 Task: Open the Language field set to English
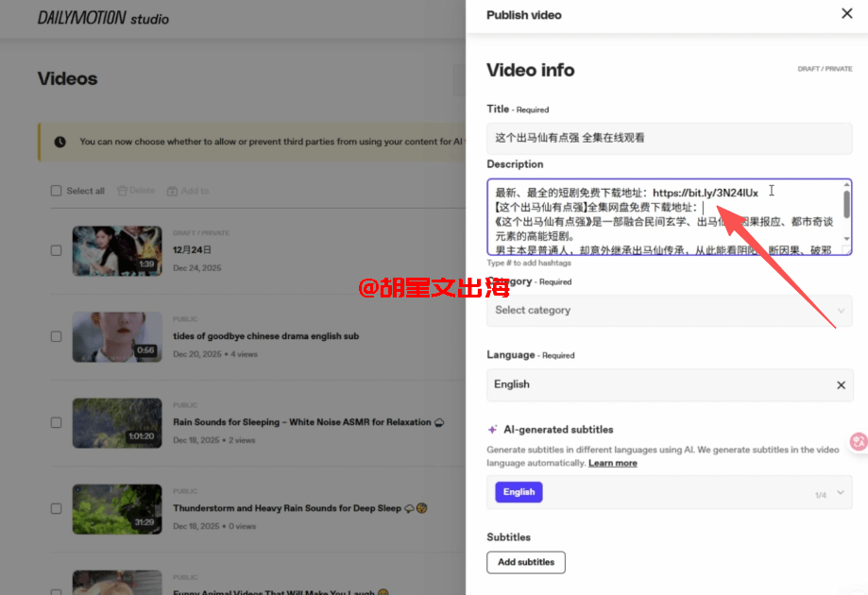670,384
